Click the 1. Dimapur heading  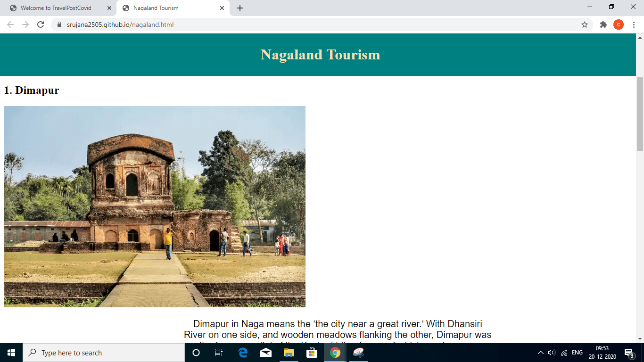(x=32, y=90)
